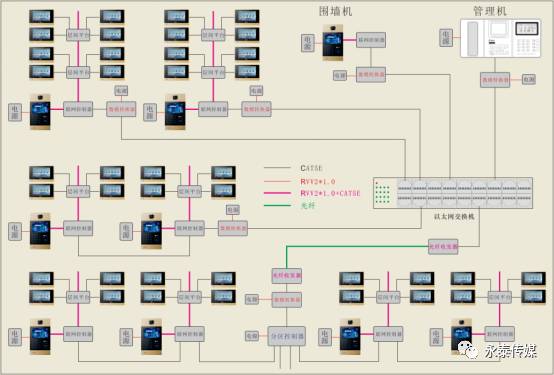The width and height of the screenshot is (554, 375).
Task: Click the thick magenta RVV2*1.0+CAT5E legend line
Action: click(277, 193)
